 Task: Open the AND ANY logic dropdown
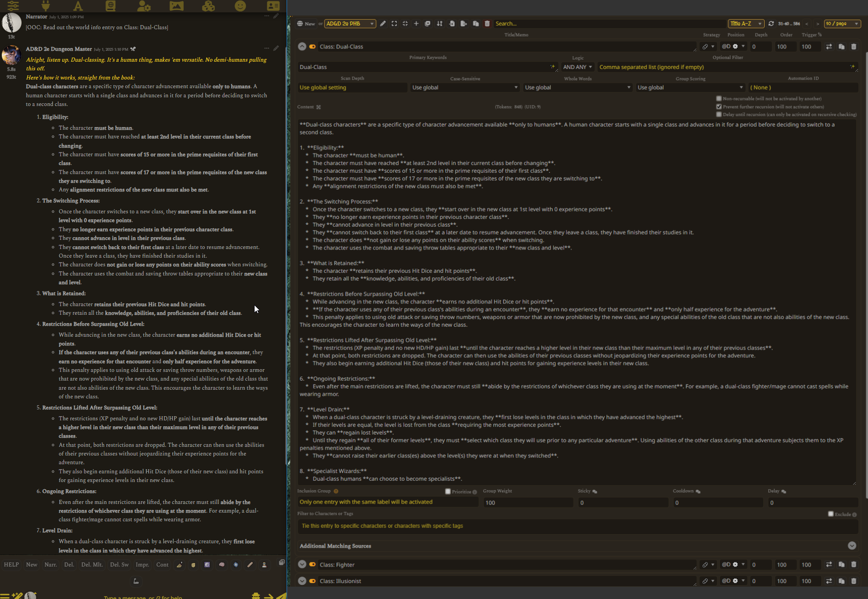(578, 67)
